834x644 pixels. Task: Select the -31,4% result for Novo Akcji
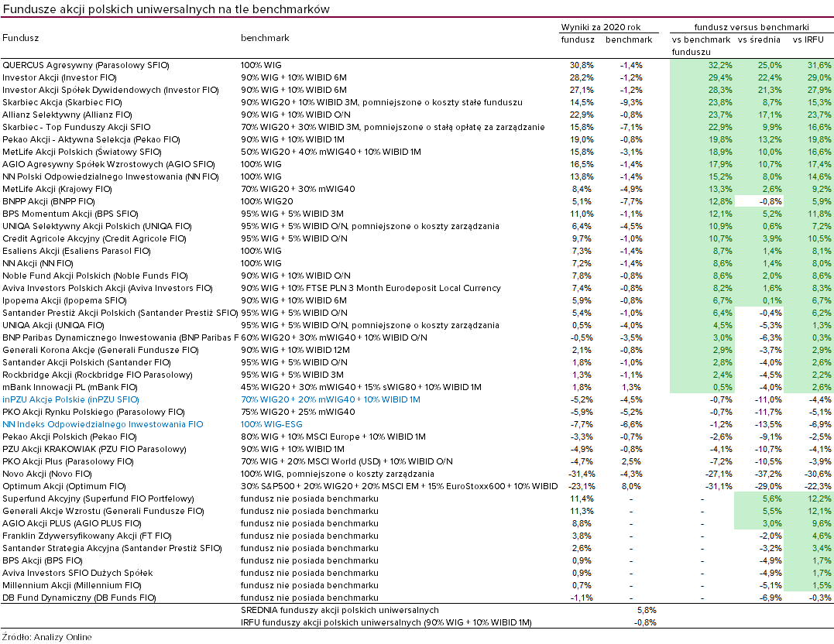(x=581, y=474)
